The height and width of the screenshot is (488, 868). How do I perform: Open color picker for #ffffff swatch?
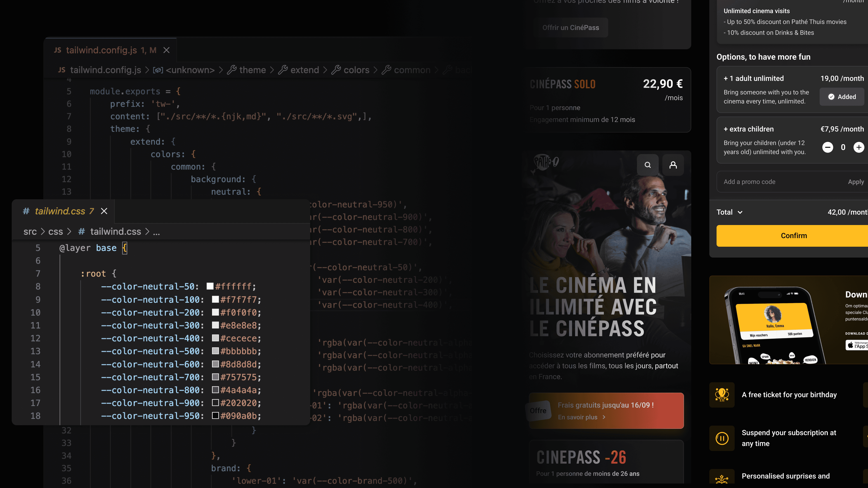pos(210,286)
